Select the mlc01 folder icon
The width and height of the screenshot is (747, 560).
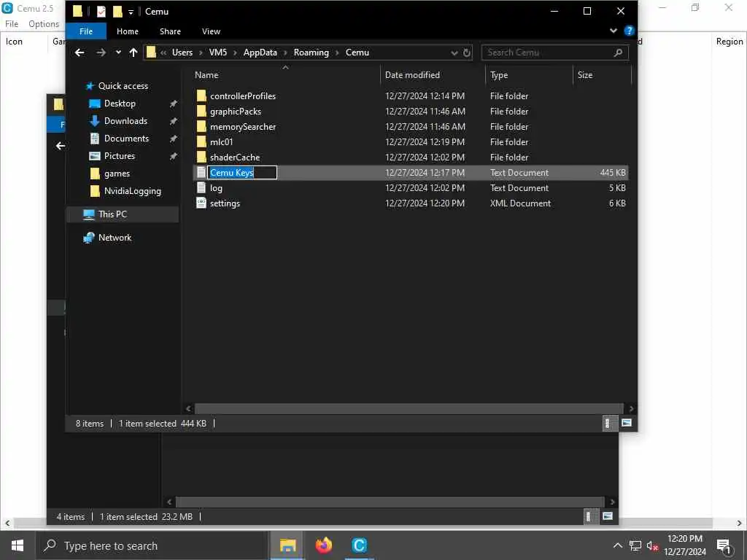click(x=201, y=141)
